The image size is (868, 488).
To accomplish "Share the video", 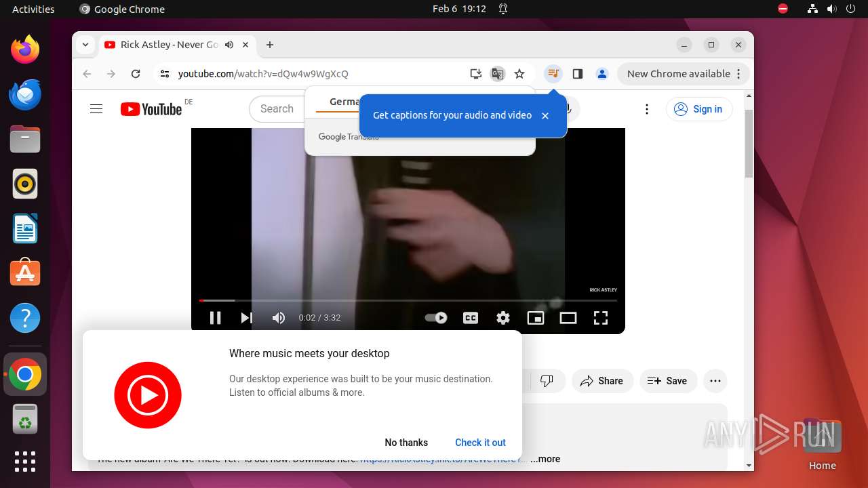I will [x=602, y=381].
